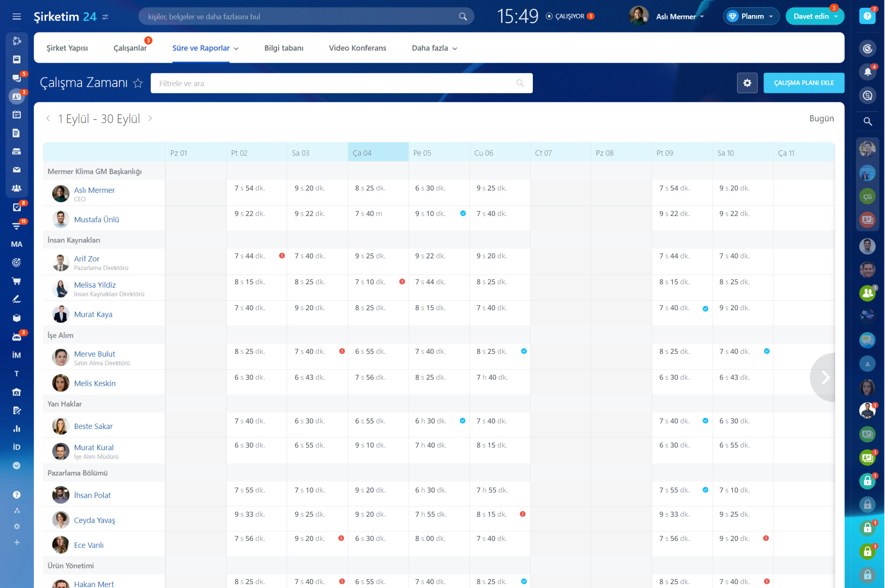Open the mail icon in left sidebar
The height and width of the screenshot is (588, 885).
click(x=16, y=170)
